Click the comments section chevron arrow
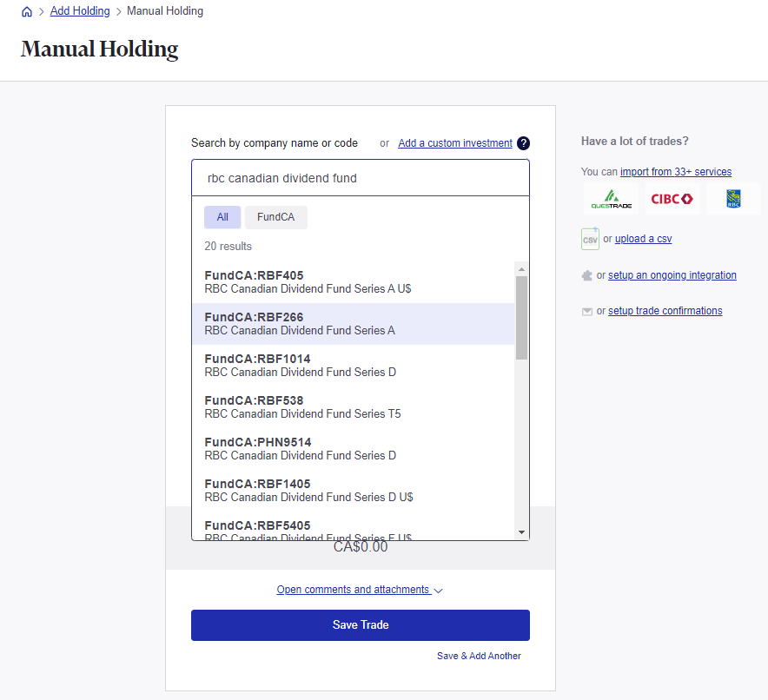 point(436,590)
